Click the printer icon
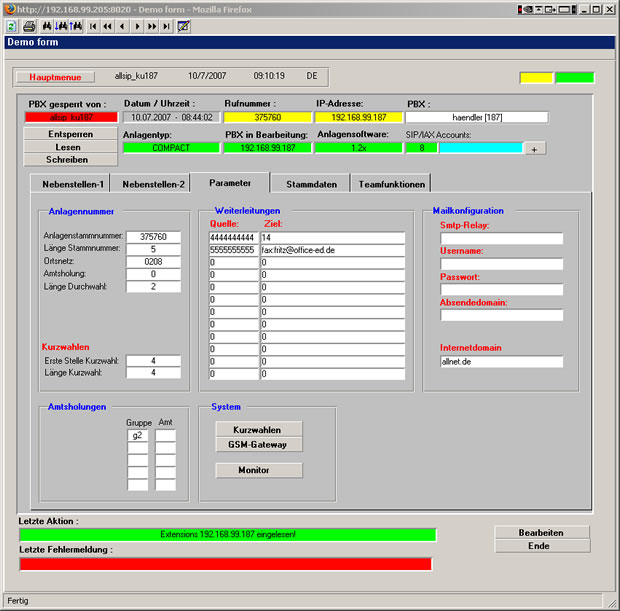The height and width of the screenshot is (611, 620). (x=29, y=26)
